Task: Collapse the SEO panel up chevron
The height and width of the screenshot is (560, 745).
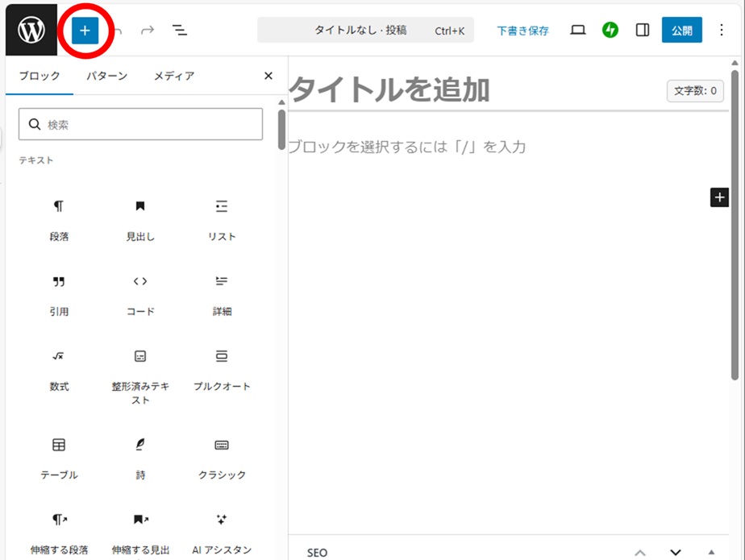Action: [640, 552]
